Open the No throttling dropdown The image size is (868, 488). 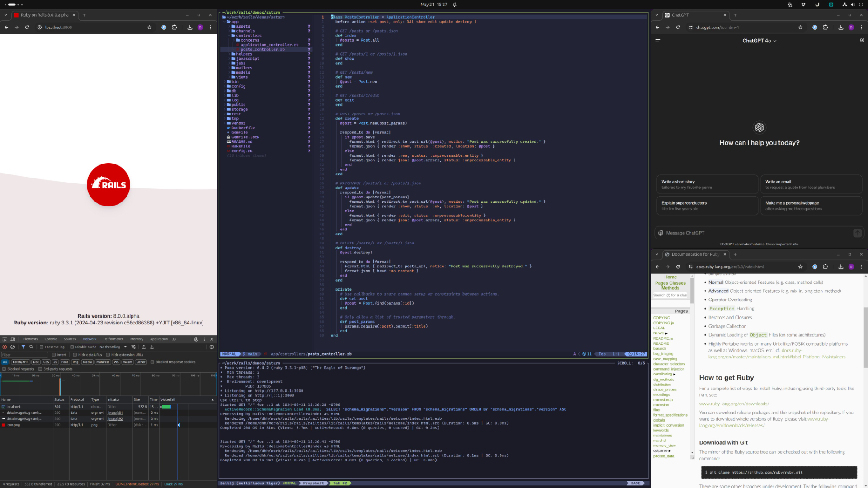point(113,347)
